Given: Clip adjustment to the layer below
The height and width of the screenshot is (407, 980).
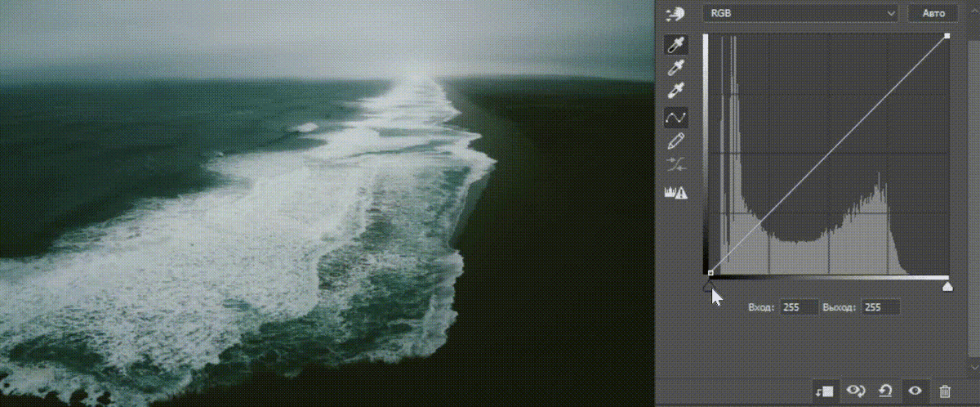Looking at the screenshot, I should point(825,391).
